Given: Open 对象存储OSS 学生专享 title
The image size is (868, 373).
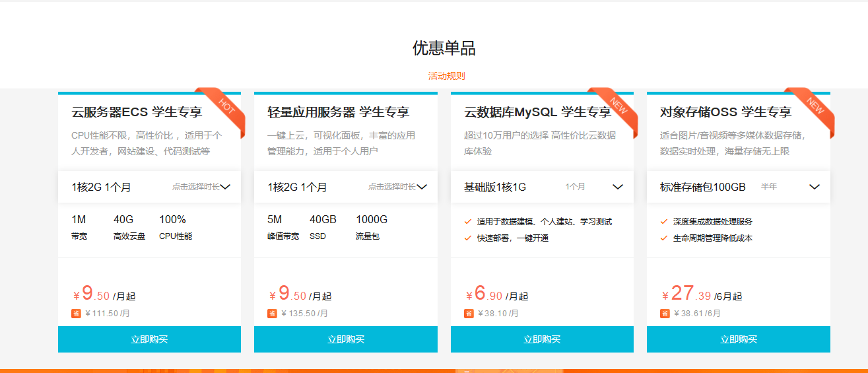Looking at the screenshot, I should pyautogui.click(x=725, y=112).
